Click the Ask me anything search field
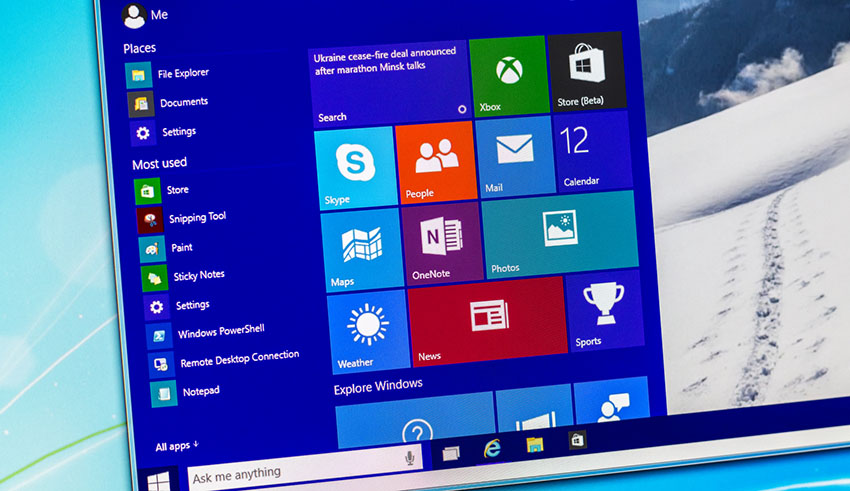 tap(305, 467)
